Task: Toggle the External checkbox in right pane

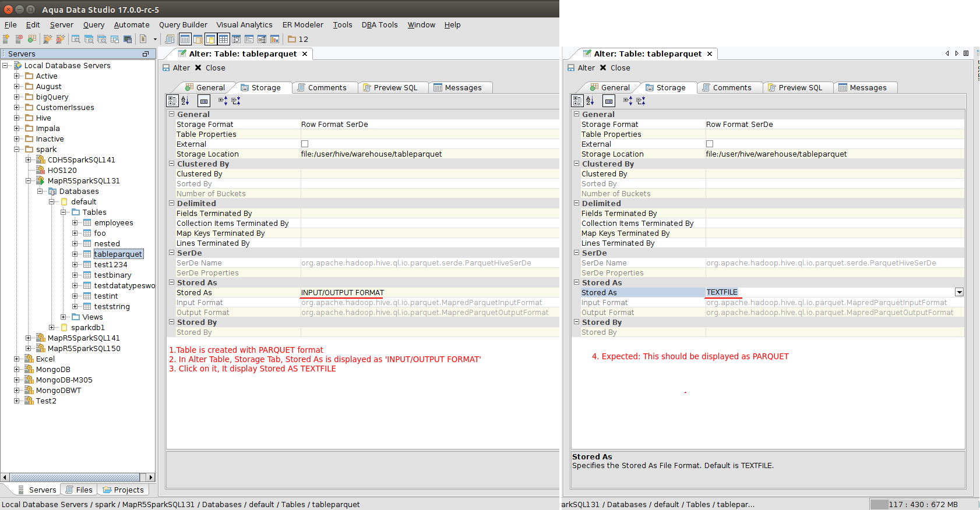Action: click(710, 144)
